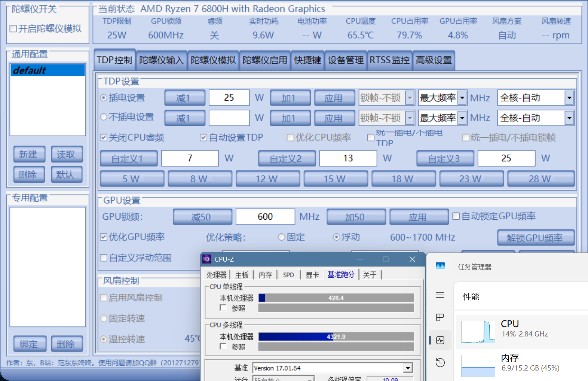
Task: Click the CPU 多线程 score bar 4321.9
Action: coord(336,336)
